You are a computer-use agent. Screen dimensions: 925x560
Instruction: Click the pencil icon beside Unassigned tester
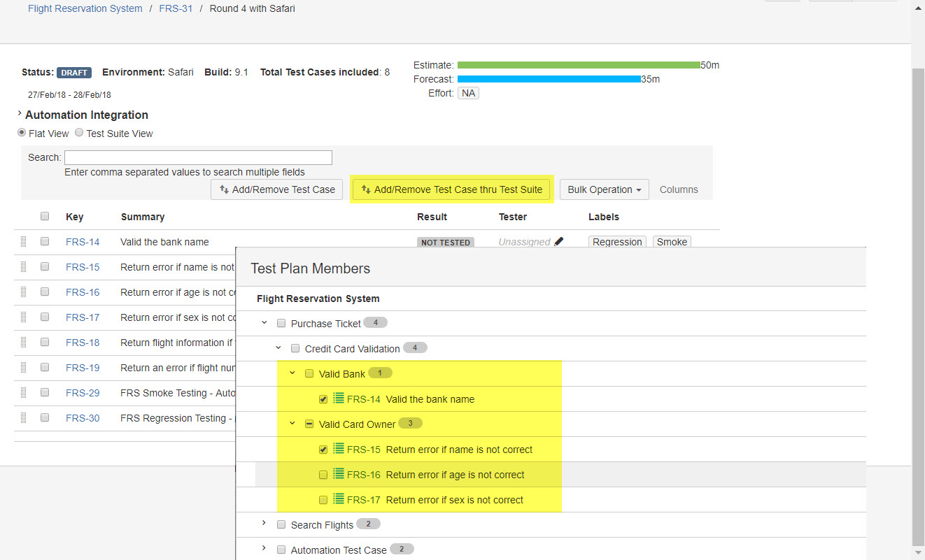(558, 242)
